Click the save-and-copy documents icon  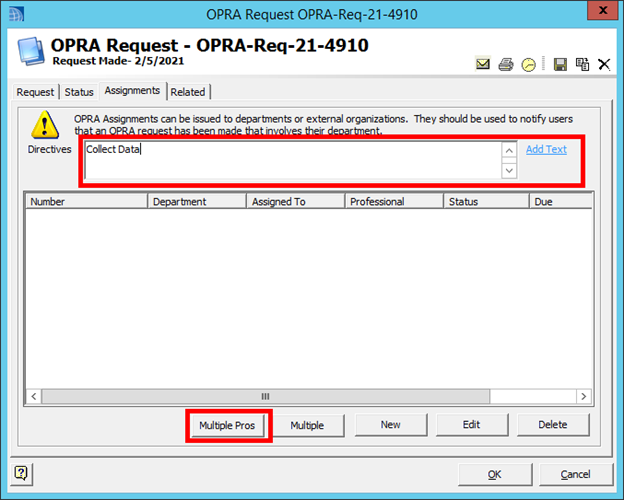pos(582,64)
